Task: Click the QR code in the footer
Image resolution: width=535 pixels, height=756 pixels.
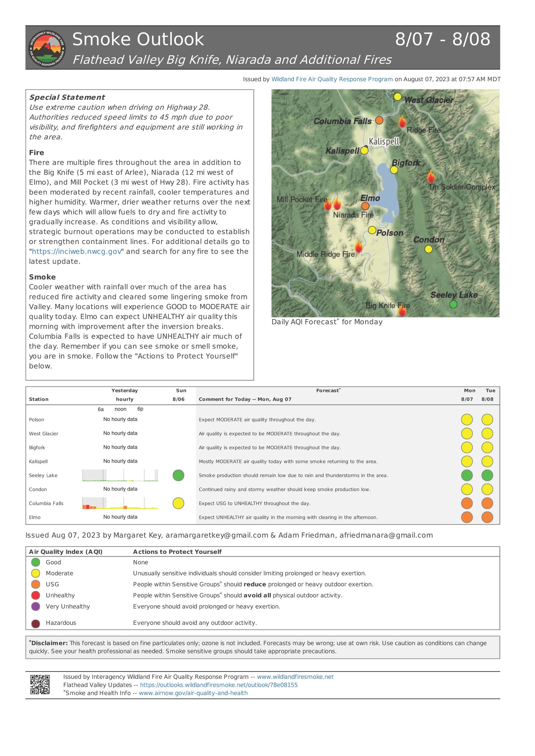Action: click(40, 684)
